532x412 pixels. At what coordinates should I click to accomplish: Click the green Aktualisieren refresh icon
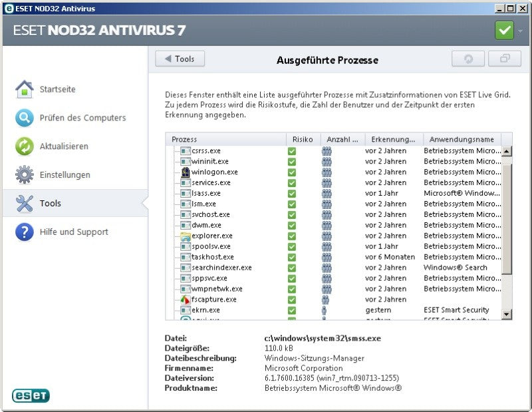pos(25,146)
